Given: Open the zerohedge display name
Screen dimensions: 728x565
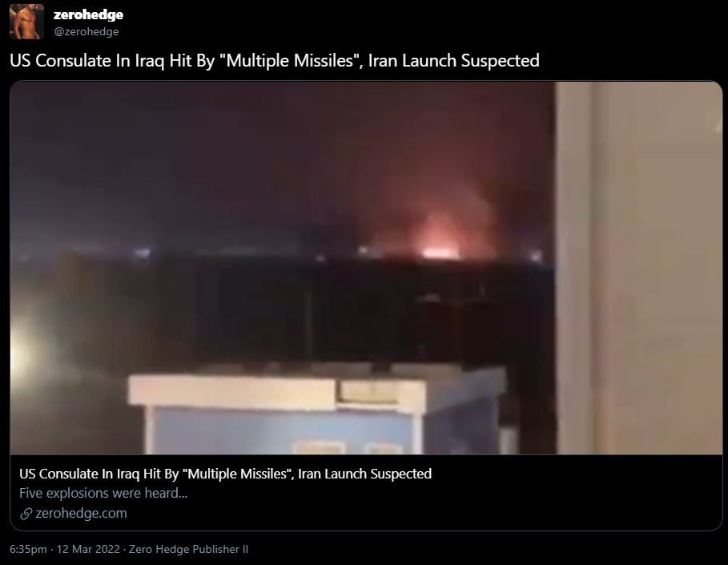Looking at the screenshot, I should point(88,14).
